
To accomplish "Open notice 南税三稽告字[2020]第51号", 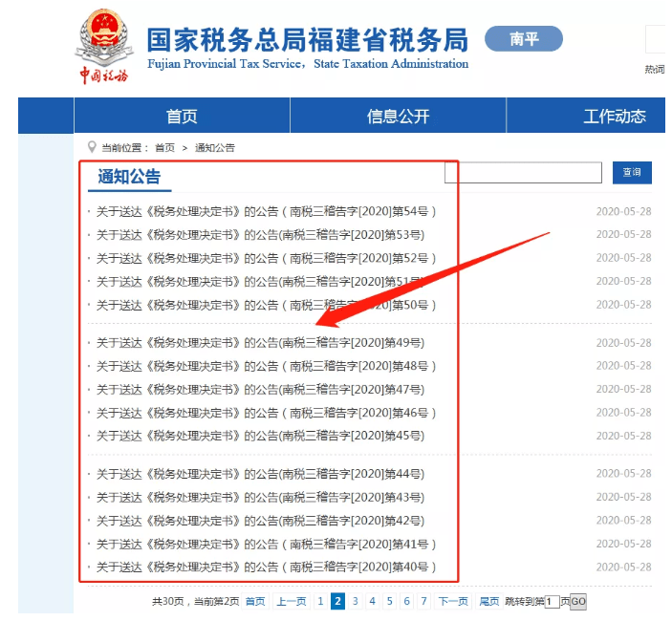I will (x=261, y=282).
